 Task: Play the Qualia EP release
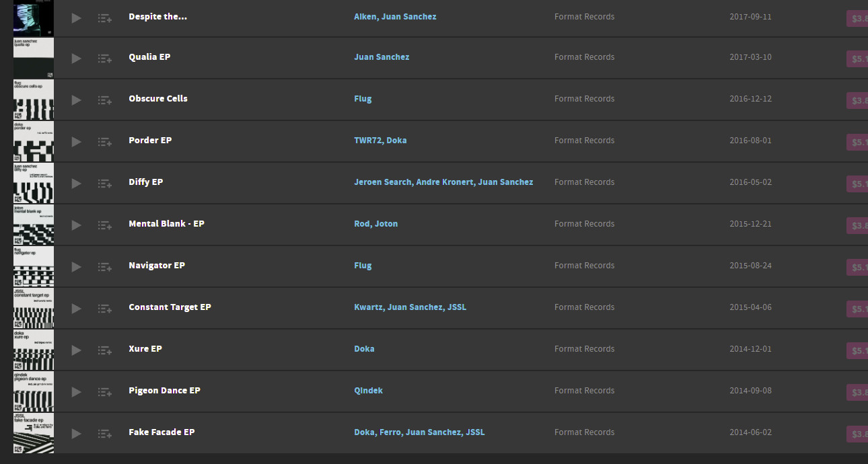76,59
